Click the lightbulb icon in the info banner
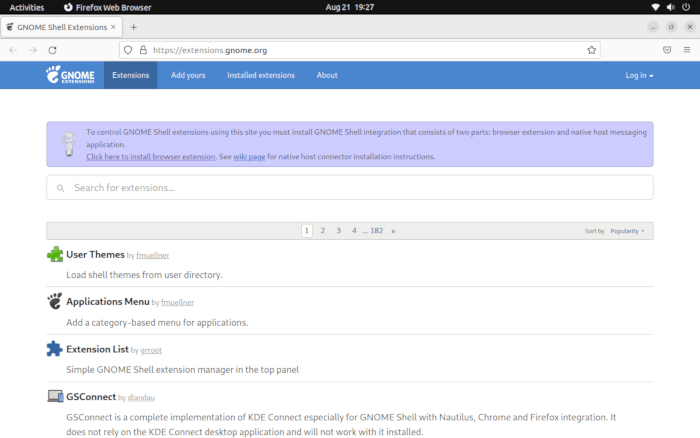Image resolution: width=700 pixels, height=438 pixels. [x=69, y=144]
